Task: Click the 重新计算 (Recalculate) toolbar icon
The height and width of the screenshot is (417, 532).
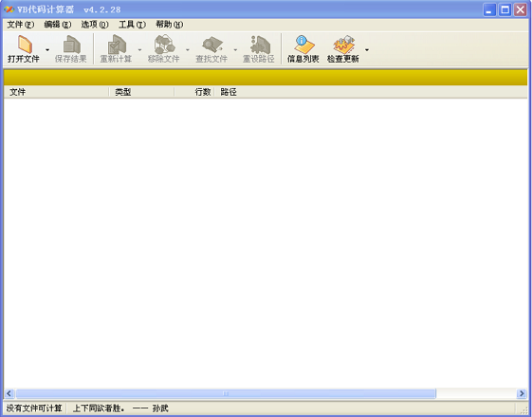Action: (x=116, y=49)
